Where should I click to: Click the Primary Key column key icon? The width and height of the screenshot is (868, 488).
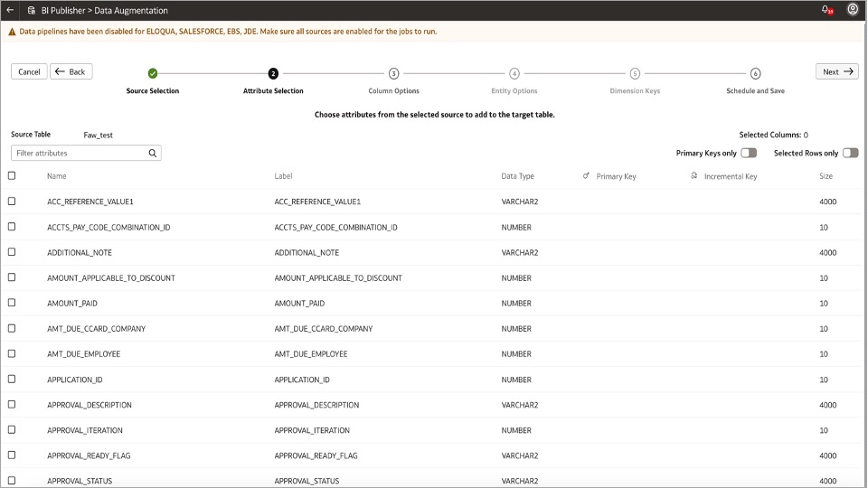pyautogui.click(x=586, y=176)
